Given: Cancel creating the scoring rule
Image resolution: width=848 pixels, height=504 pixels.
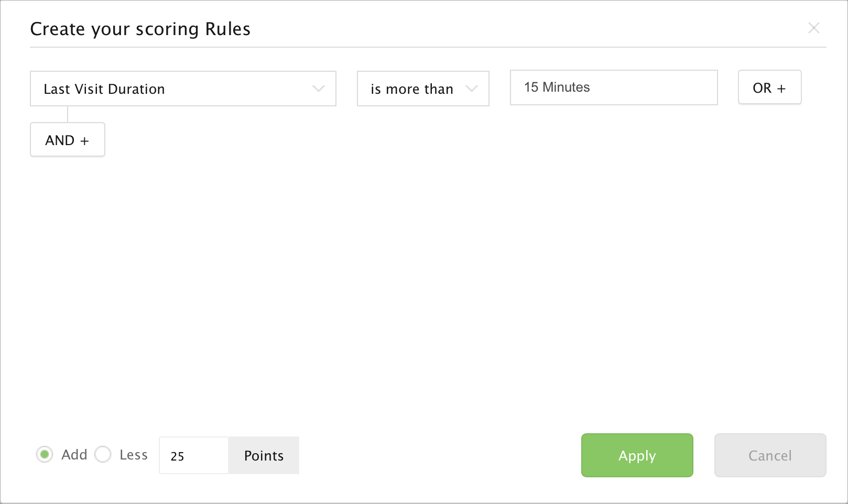Looking at the screenshot, I should 770,455.
